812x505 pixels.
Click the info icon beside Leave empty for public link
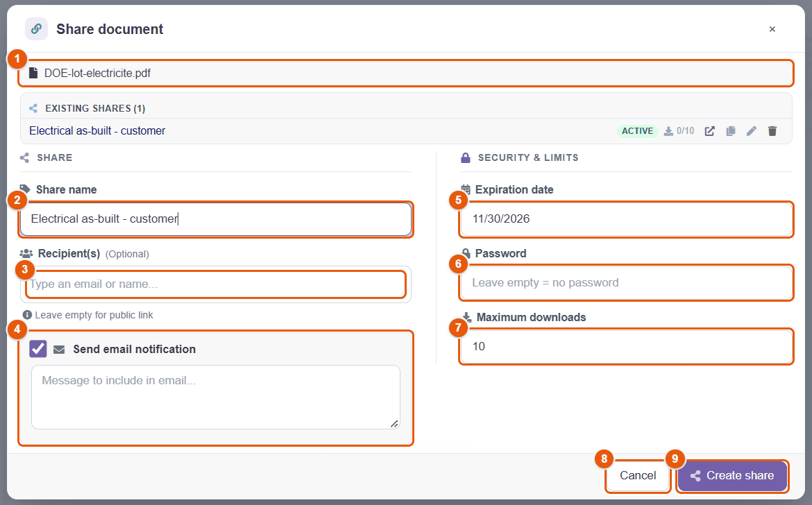click(x=28, y=315)
